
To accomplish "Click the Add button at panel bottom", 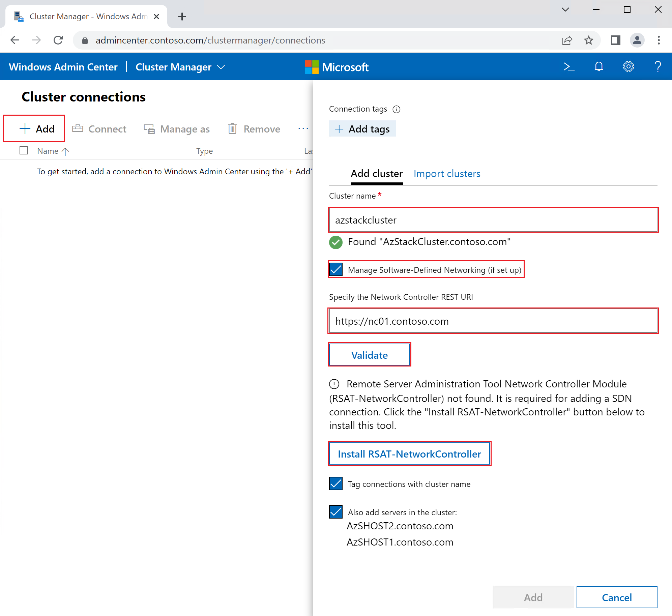I will coord(533,597).
